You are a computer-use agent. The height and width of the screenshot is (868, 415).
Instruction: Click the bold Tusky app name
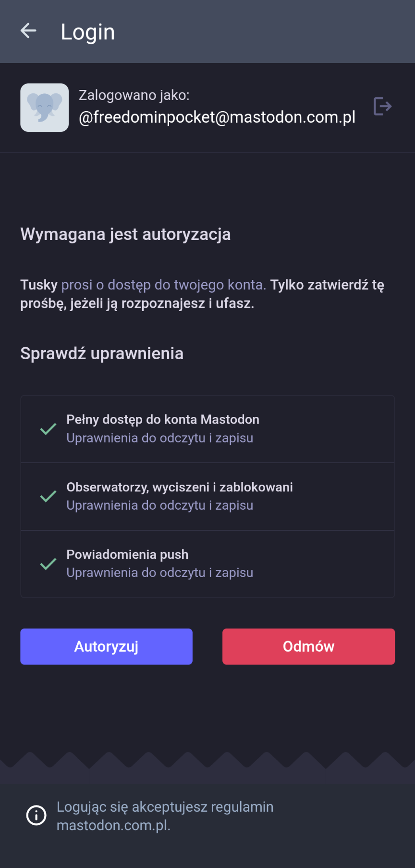point(39,285)
